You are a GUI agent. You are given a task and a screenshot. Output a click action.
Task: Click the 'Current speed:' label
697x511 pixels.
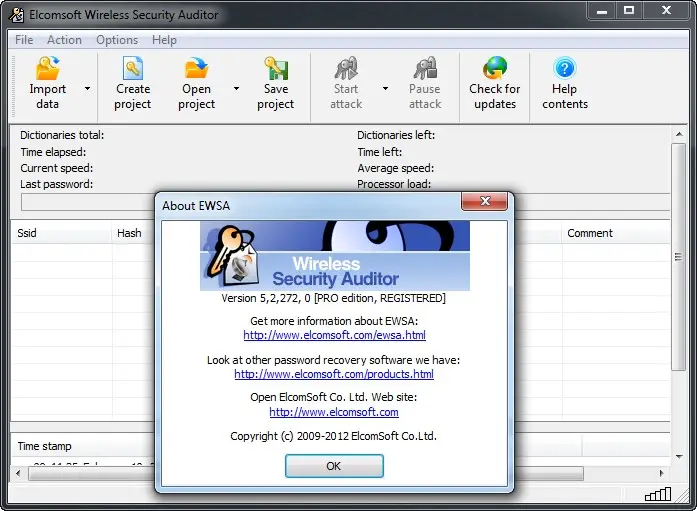click(56, 168)
